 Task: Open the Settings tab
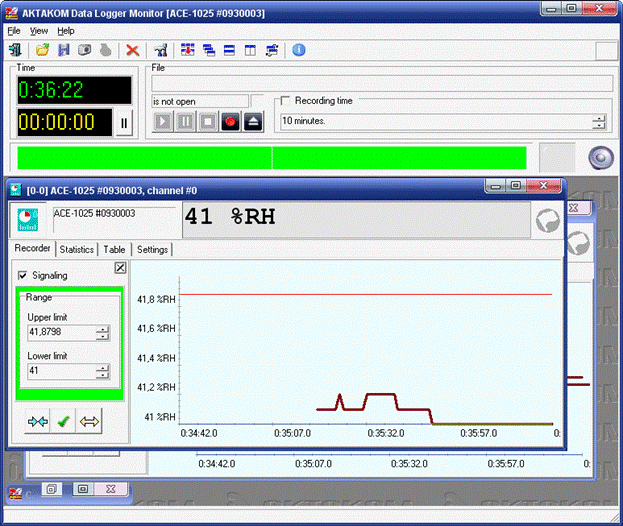tap(152, 249)
